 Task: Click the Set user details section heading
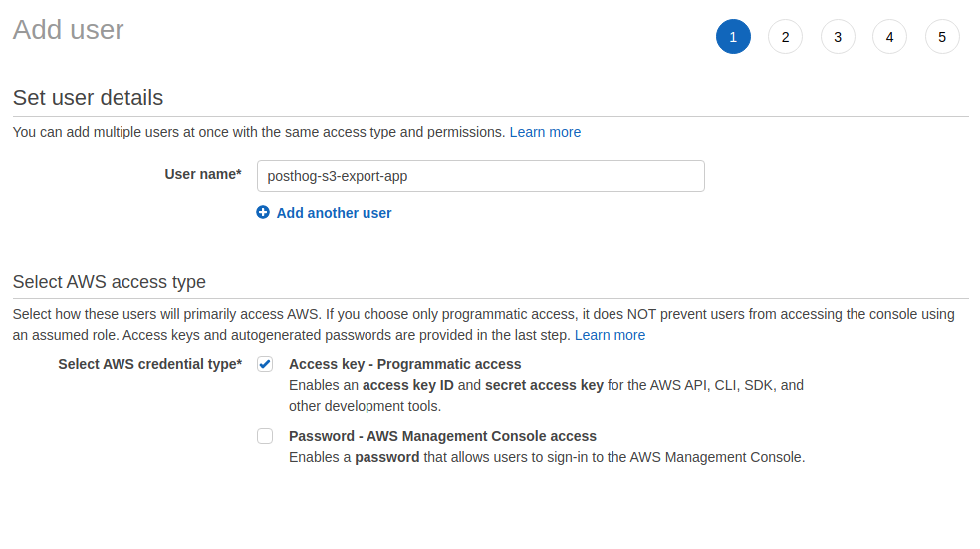click(x=88, y=98)
